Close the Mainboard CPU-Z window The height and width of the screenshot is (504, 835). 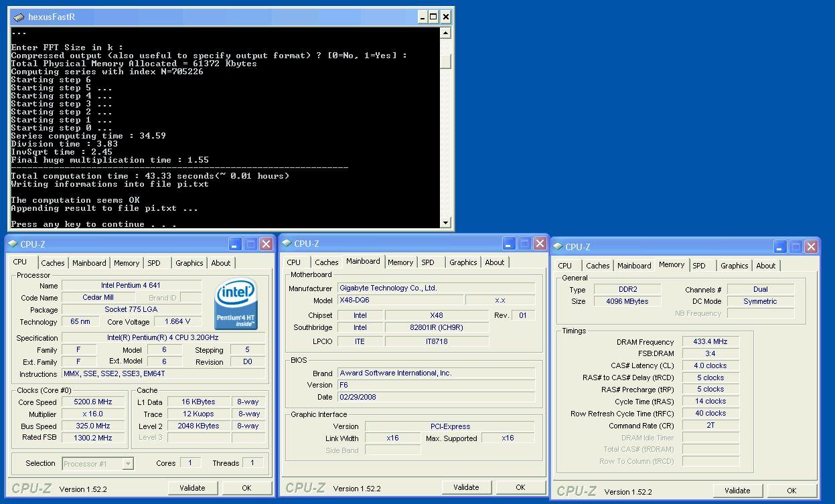(x=540, y=244)
